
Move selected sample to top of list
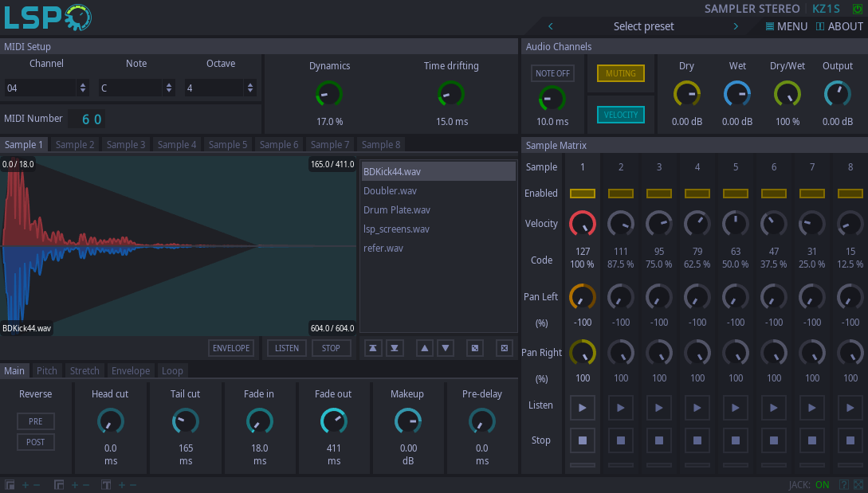pyautogui.click(x=372, y=348)
